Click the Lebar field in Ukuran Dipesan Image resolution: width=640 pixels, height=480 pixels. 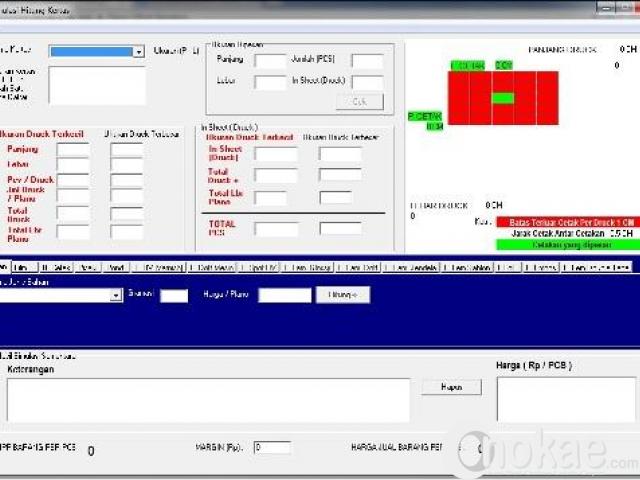(270, 82)
